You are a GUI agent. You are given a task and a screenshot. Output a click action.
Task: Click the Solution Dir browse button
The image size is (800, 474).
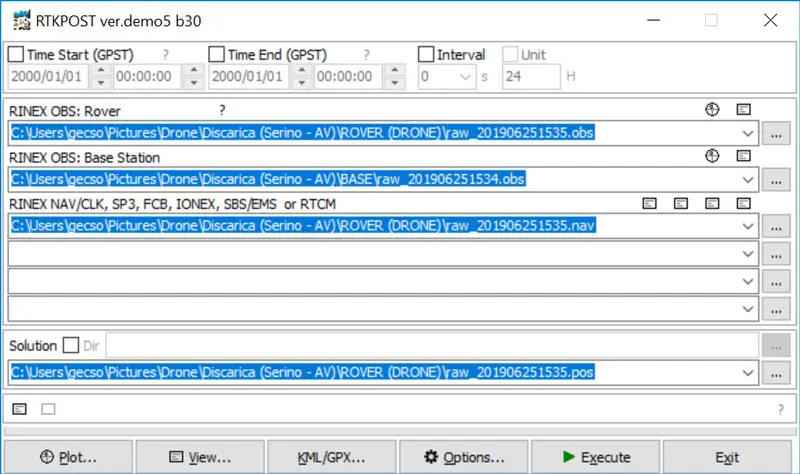776,346
